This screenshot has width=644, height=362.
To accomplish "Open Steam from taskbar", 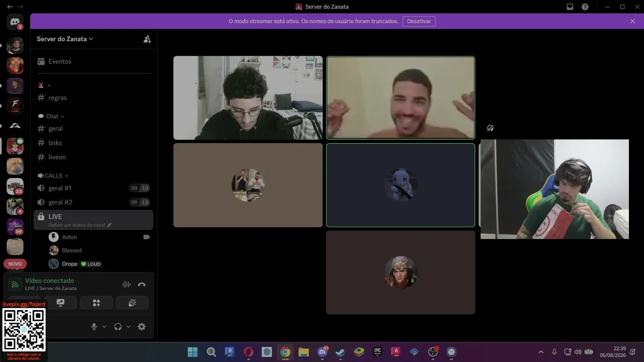I will pos(341,352).
